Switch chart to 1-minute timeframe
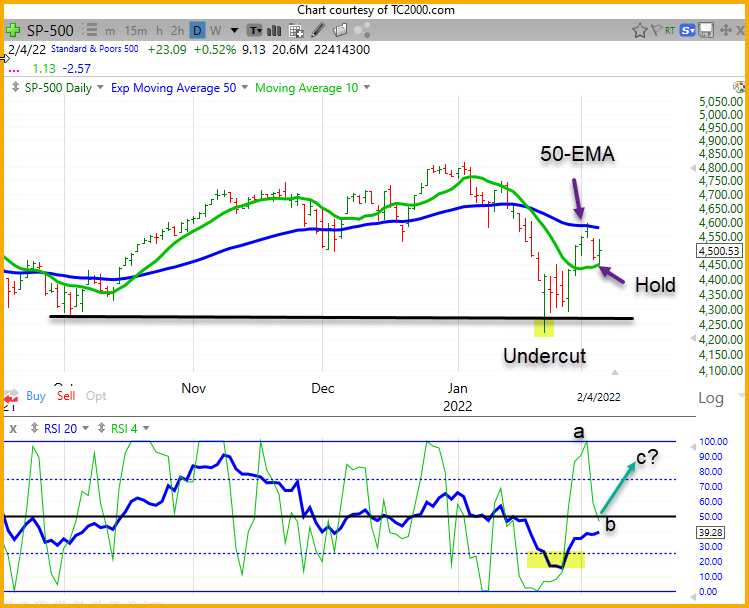749x608 pixels. tap(110, 31)
